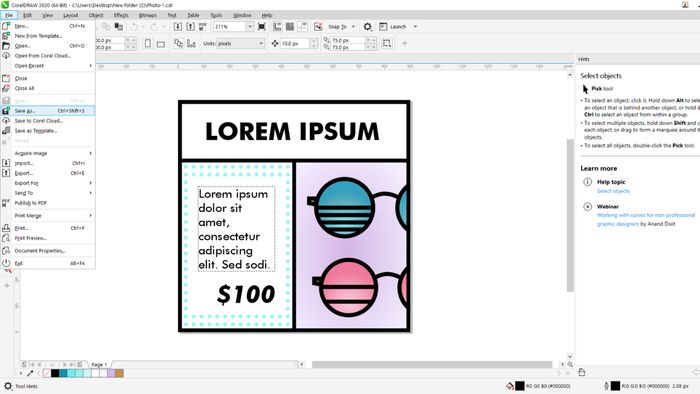Open the Bitmaps menu
700x394 pixels.
[x=148, y=15]
